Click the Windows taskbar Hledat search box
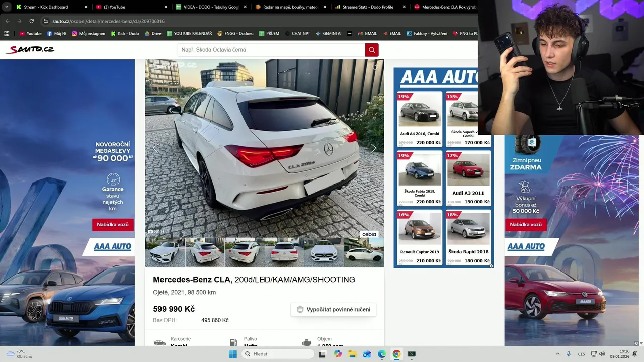This screenshot has height=362, width=644. click(x=277, y=354)
